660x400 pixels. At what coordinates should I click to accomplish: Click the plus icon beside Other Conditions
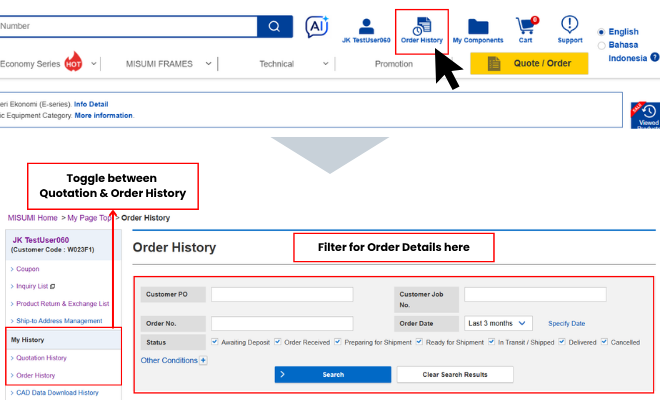click(x=203, y=360)
